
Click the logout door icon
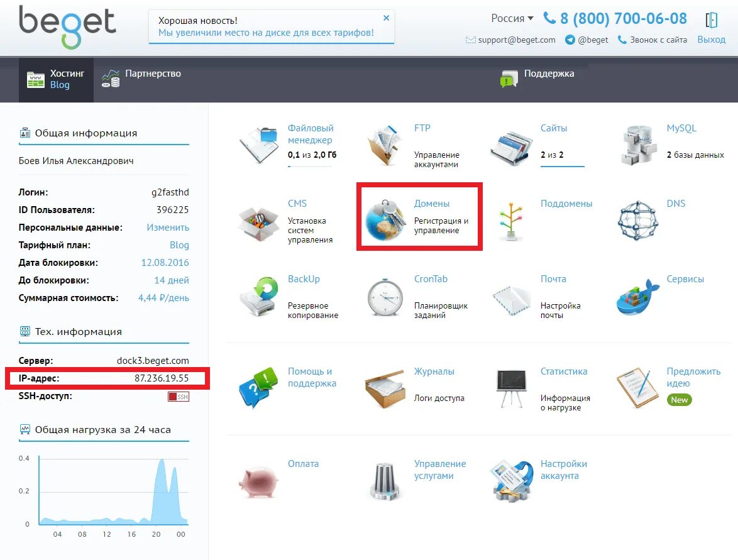711,19
